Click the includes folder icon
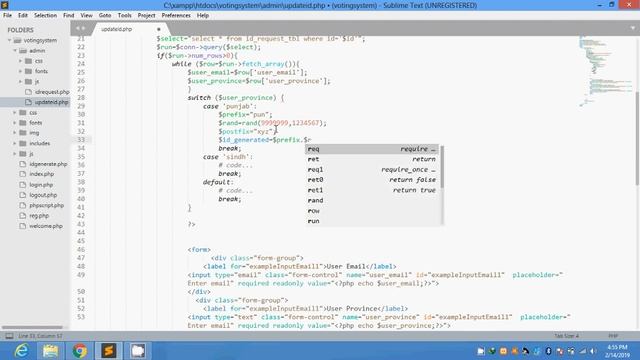Screen dimensions: 640x360 23,143
